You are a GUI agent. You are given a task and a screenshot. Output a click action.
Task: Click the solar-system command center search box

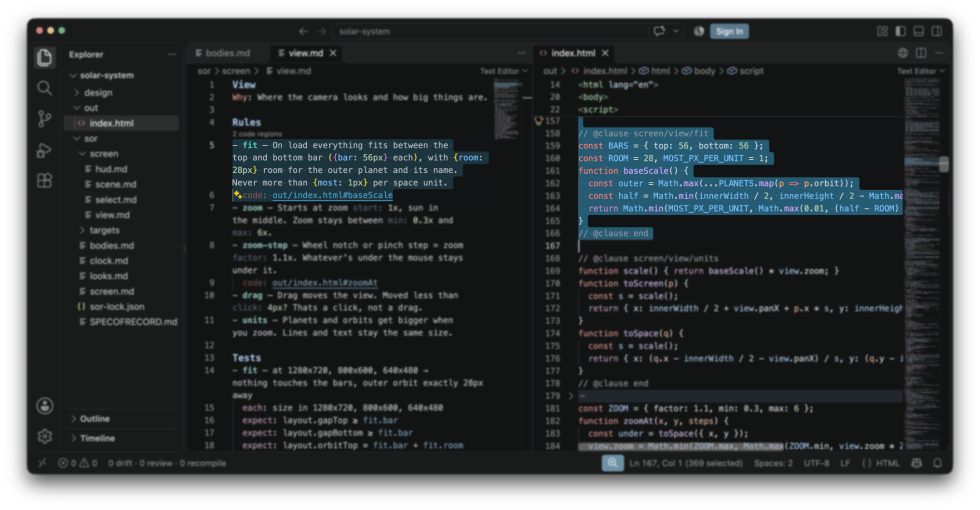click(x=490, y=31)
